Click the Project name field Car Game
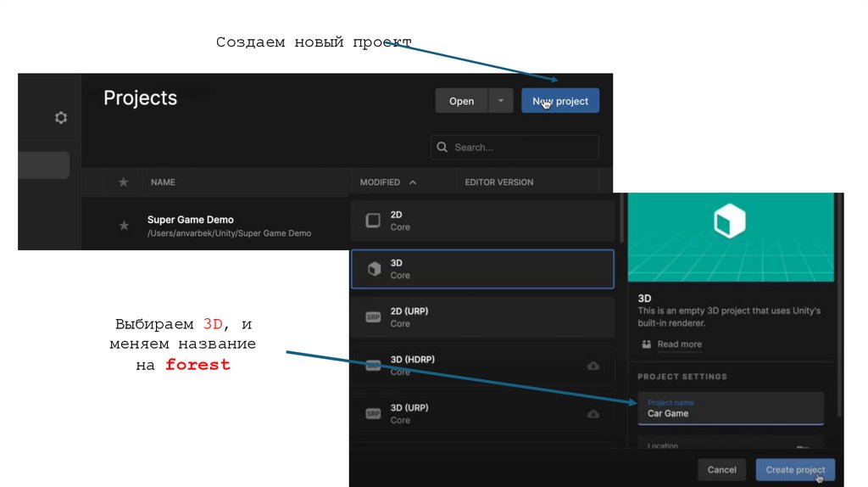The image size is (868, 487). coord(731,408)
